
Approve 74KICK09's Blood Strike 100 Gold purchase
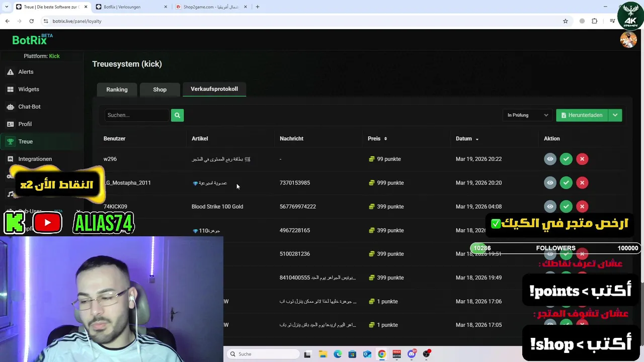click(566, 206)
